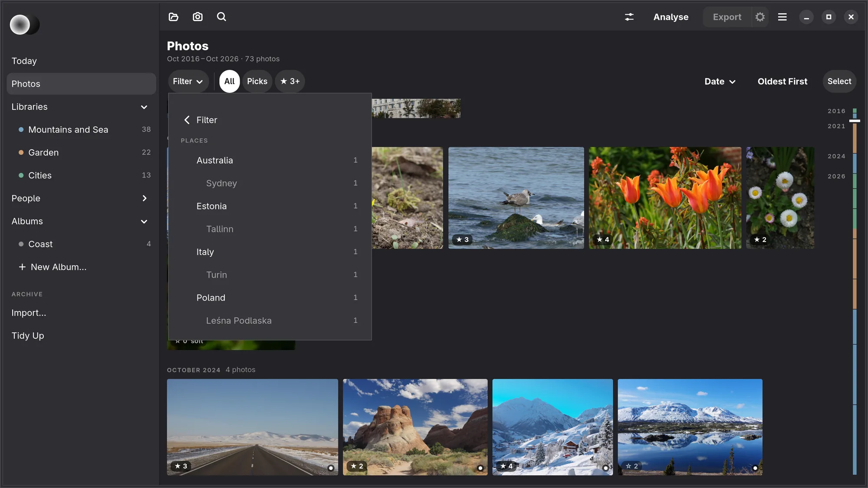Open the Coast album
Viewport: 868px width, 488px height.
point(81,244)
